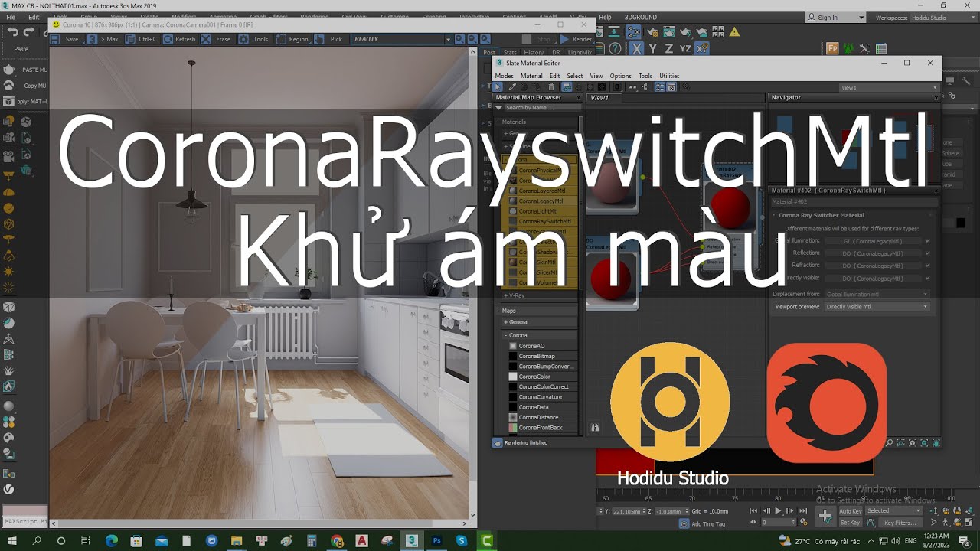
Task: Activate Region render in frame buffer
Action: point(293,39)
